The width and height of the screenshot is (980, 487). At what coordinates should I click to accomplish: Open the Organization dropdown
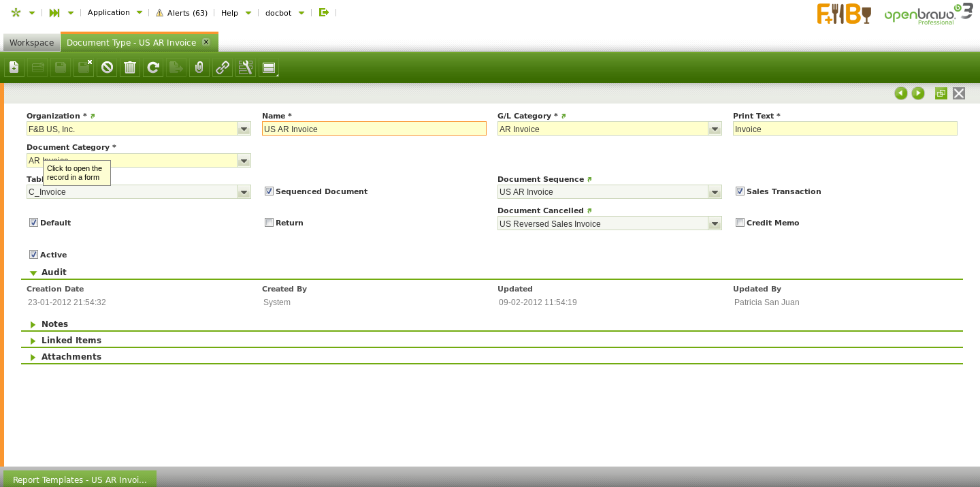click(x=244, y=129)
